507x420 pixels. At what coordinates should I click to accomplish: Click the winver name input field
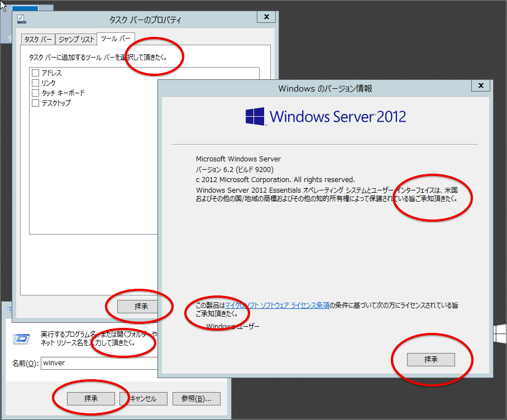click(x=99, y=363)
